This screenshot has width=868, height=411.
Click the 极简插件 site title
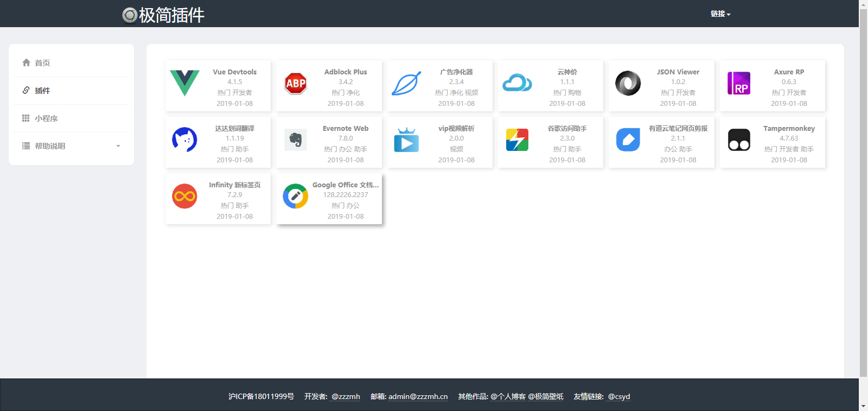point(171,15)
